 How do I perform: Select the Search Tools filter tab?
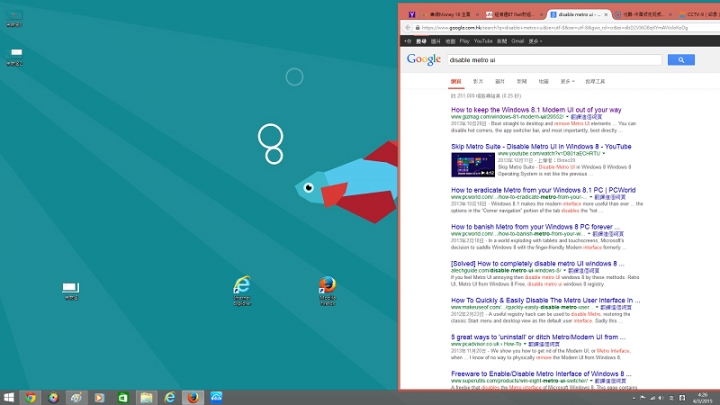tap(595, 81)
